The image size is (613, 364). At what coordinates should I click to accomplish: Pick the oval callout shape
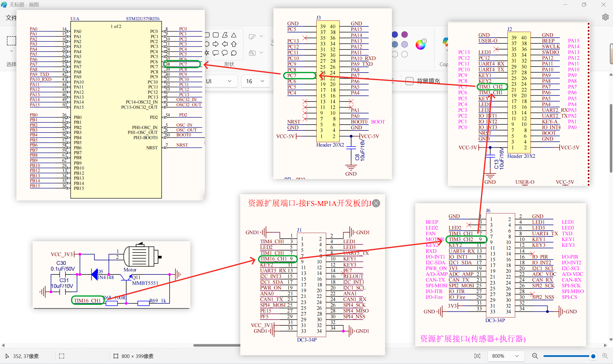coord(225,53)
